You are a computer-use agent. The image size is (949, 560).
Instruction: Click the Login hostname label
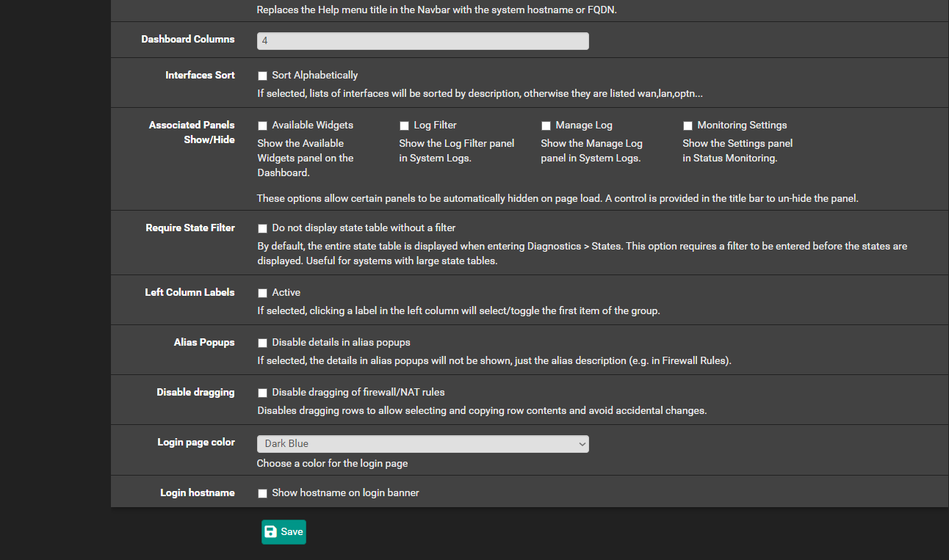pos(198,492)
